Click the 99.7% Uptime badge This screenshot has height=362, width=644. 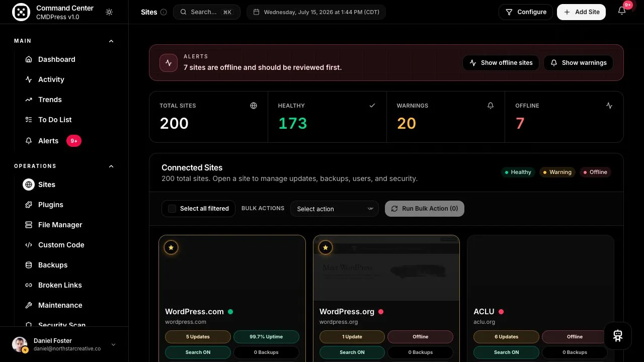[x=266, y=337]
